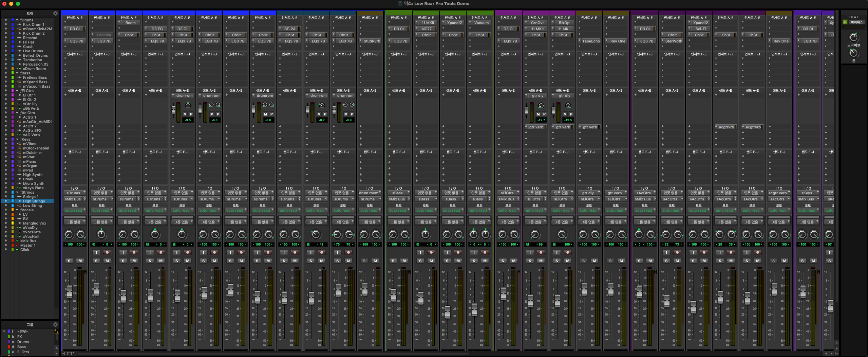Toggle visibility dot of El Gtr 2
This screenshot has height=357, width=868.
(5, 100)
